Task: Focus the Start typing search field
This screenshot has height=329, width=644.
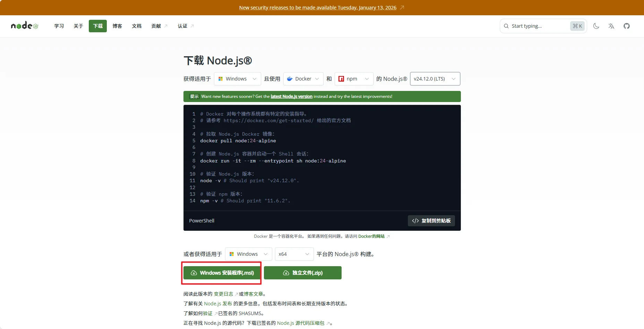Action: pyautogui.click(x=543, y=26)
